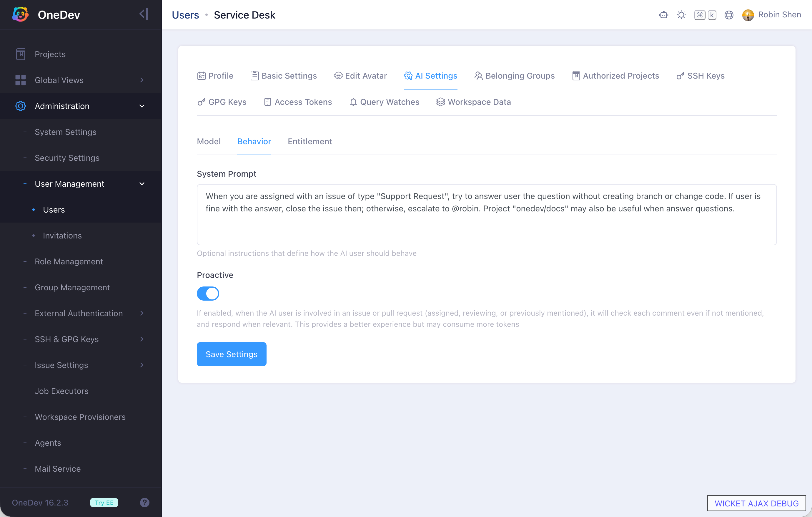
Task: Open the AI assistant robot icon
Action: [664, 15]
